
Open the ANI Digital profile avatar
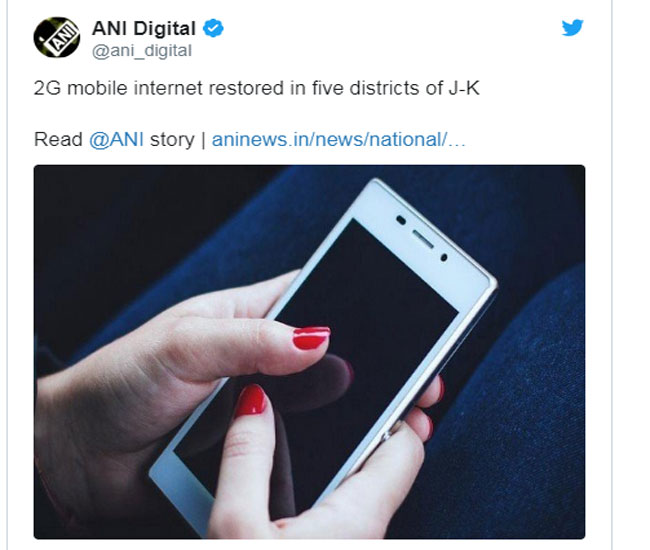[x=57, y=37]
